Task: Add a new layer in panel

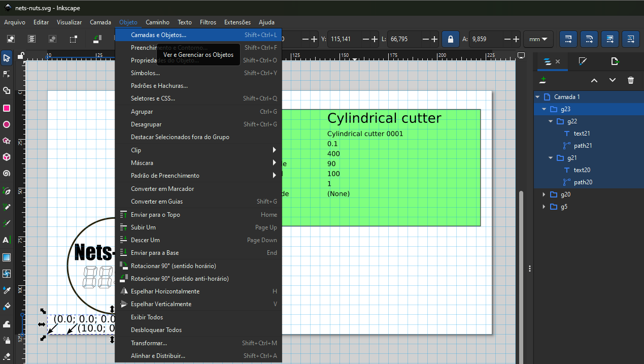Action: 543,80
